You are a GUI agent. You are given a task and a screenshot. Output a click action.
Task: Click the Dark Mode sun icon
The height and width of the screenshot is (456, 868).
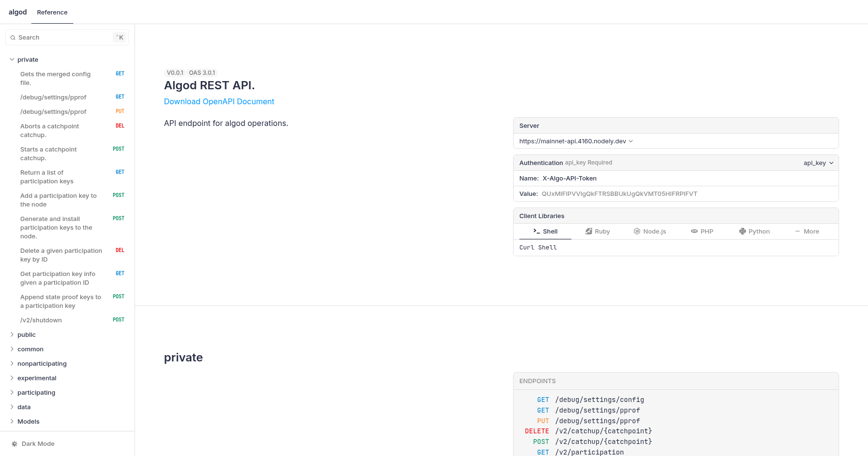[x=14, y=444]
